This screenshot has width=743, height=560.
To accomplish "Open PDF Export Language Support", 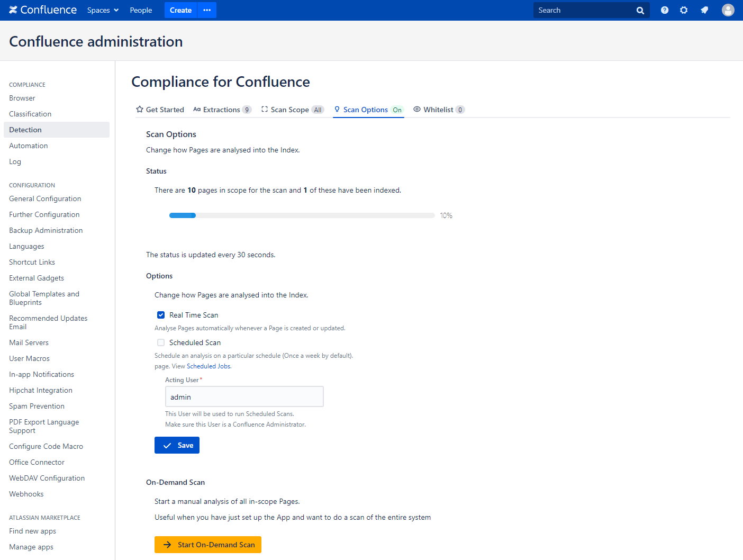I will (x=44, y=426).
